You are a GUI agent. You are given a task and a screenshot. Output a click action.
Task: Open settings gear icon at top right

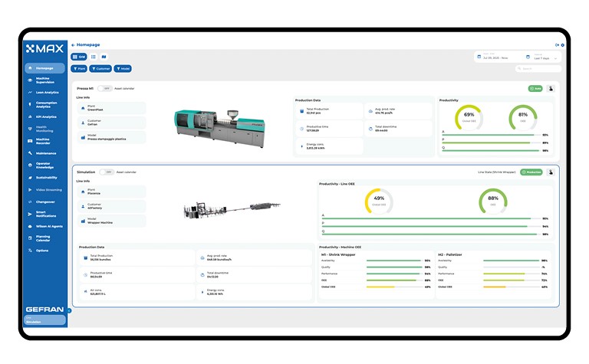[x=563, y=45]
